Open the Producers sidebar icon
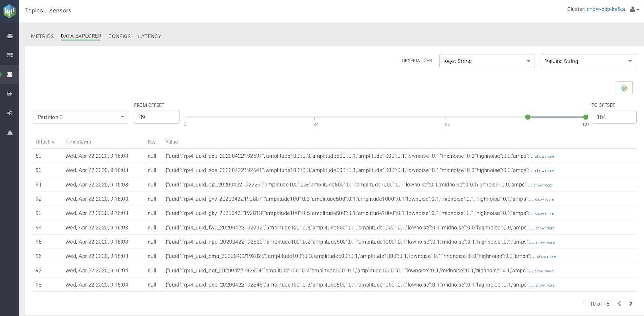Viewport: 644px width, 316px height. pyautogui.click(x=10, y=94)
